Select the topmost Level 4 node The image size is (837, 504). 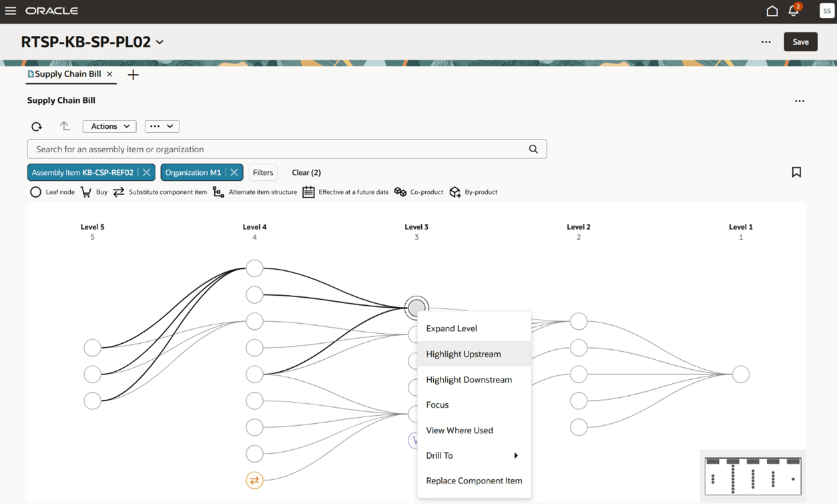coord(254,268)
